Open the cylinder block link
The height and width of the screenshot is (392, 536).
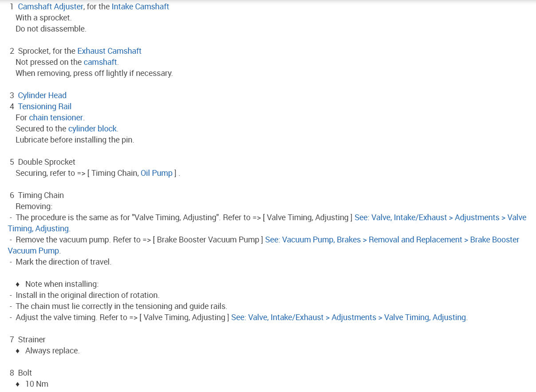pyautogui.click(x=92, y=129)
